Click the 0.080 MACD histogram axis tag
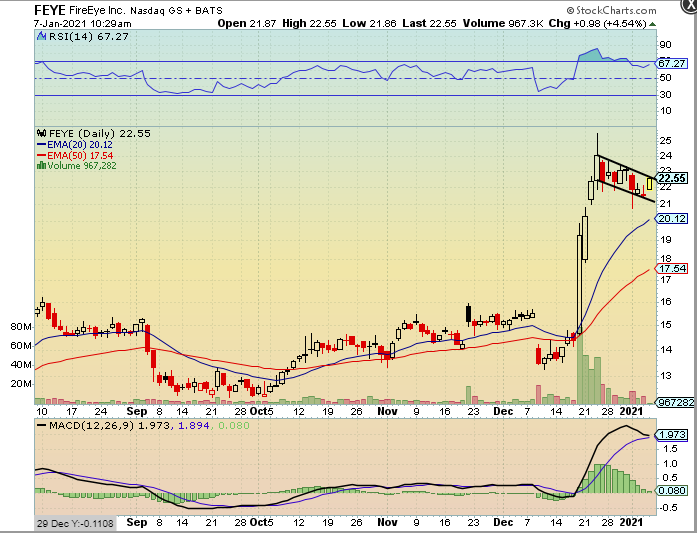 [673, 491]
